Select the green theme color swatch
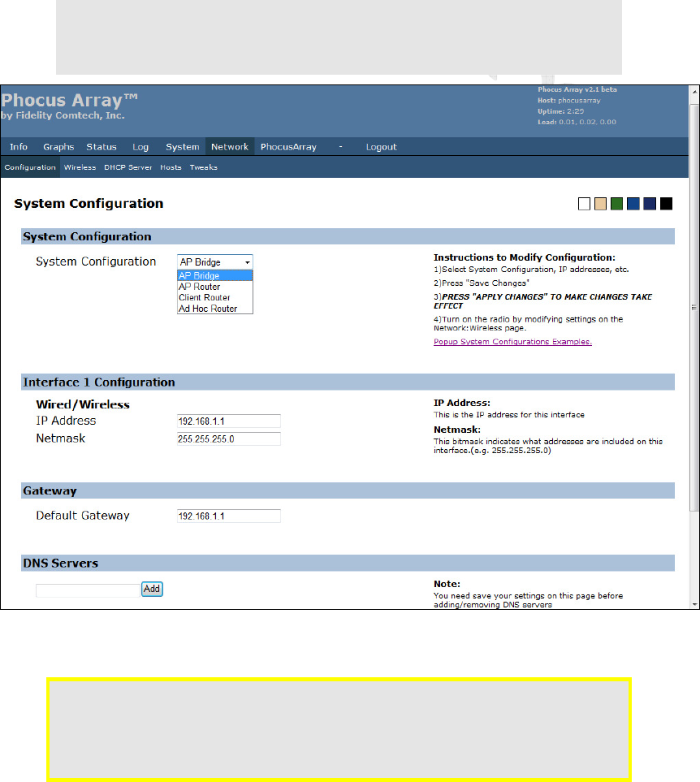This screenshot has width=700, height=782. [x=616, y=204]
